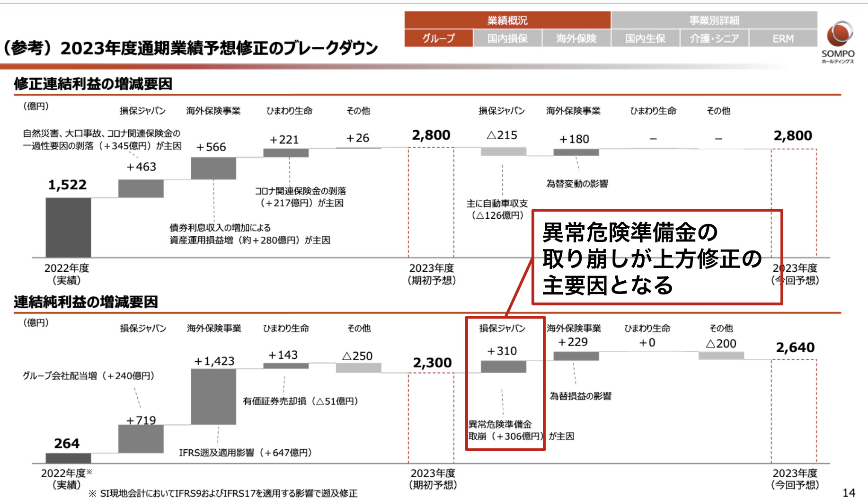868x499 pixels.
Task: Open the 業績概況 section tab
Action: tap(507, 20)
